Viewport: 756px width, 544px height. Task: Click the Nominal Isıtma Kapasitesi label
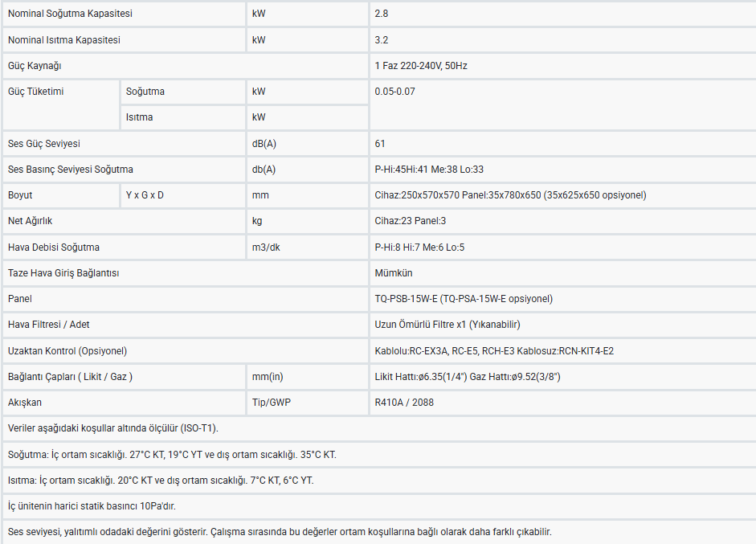[x=64, y=40]
